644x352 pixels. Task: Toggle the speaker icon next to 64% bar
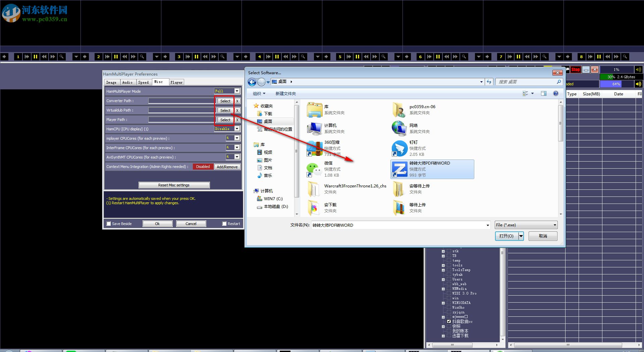coord(638,84)
